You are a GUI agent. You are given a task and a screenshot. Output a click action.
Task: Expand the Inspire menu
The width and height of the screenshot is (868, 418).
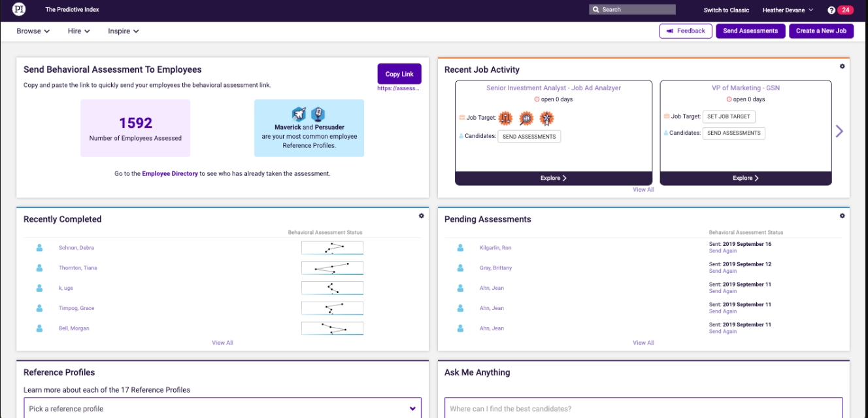pos(124,31)
